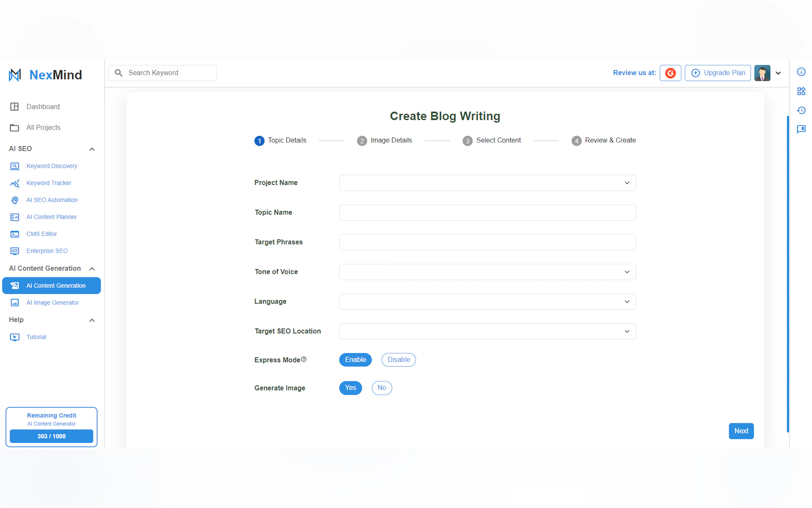Viewport: 812px width, 508px height.
Task: Click the Topic Name input field
Action: 487,212
